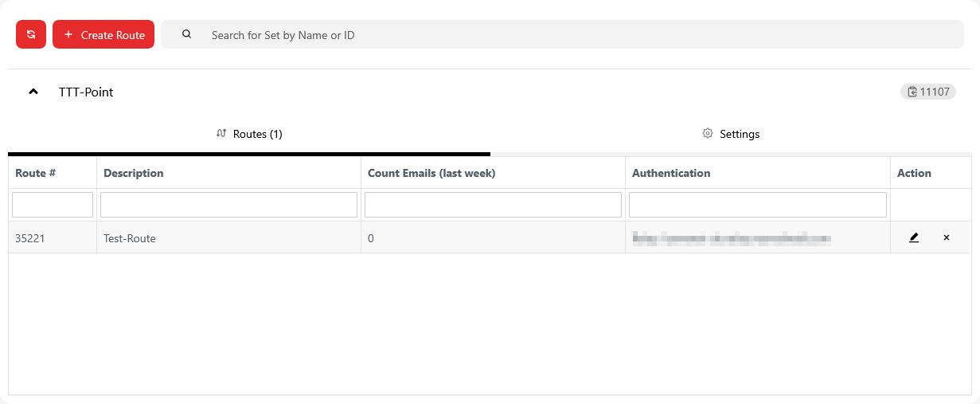The height and width of the screenshot is (404, 980).
Task: Switch to the Routes (1) tab
Action: [x=249, y=134]
